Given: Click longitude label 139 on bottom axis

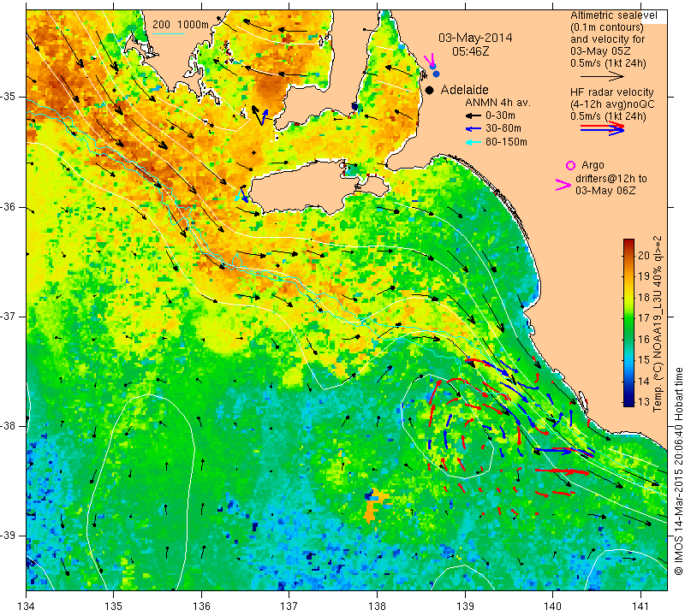Looking at the screenshot, I should point(465,606).
